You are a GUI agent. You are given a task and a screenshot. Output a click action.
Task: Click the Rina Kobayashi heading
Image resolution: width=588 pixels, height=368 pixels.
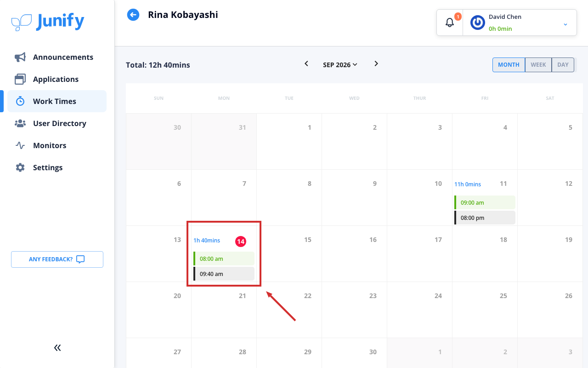coord(183,15)
